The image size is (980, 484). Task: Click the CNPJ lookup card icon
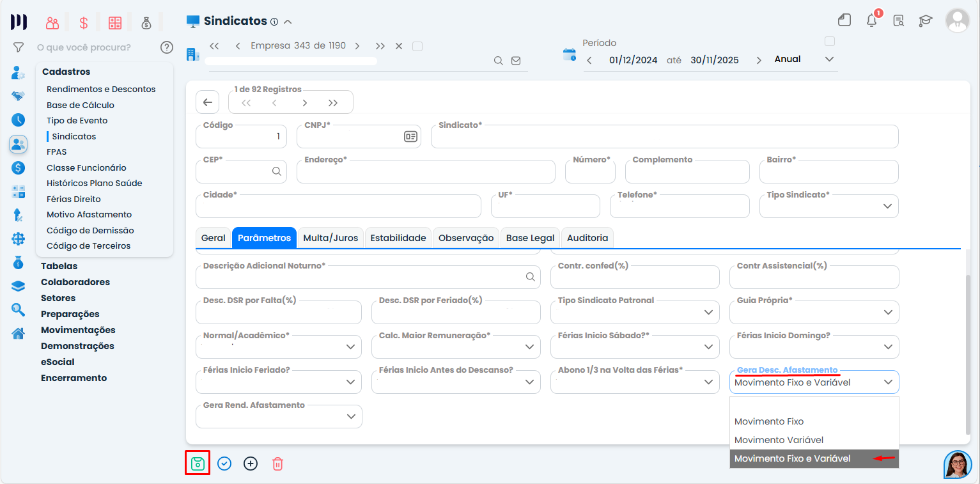(x=410, y=137)
